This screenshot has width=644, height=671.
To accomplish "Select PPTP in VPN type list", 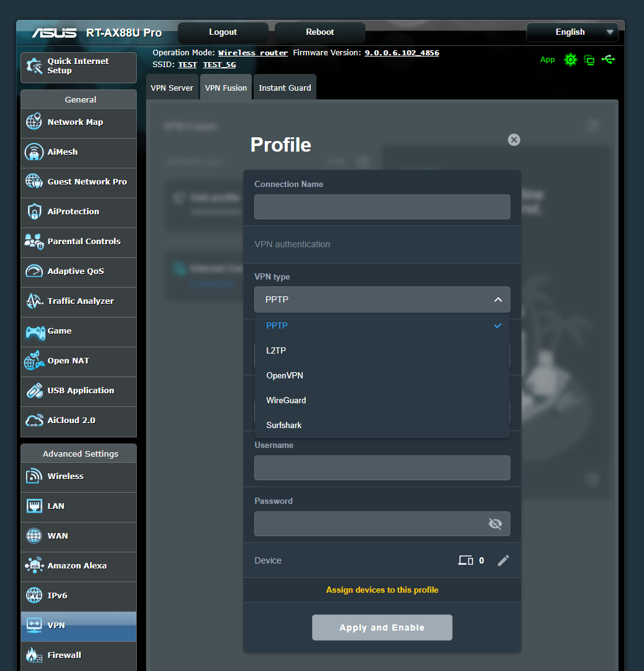I will 382,326.
